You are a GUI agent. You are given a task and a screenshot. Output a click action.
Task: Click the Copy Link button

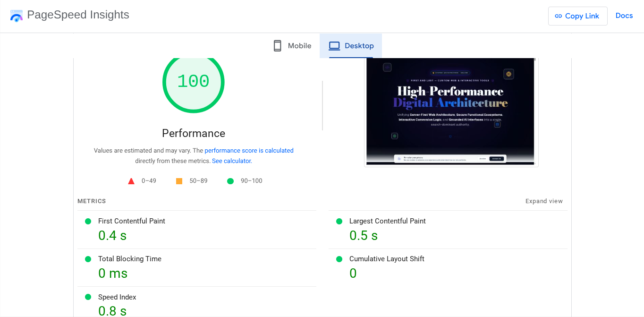[x=577, y=16]
